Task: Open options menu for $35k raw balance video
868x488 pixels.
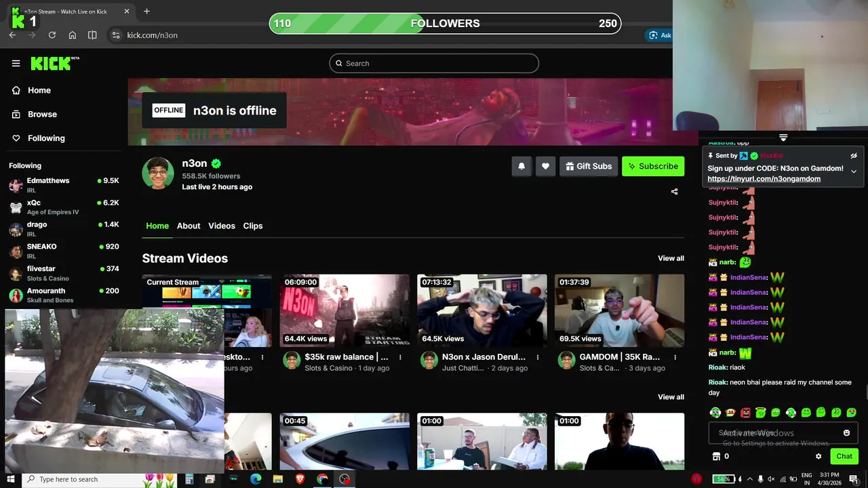Action: click(x=400, y=357)
